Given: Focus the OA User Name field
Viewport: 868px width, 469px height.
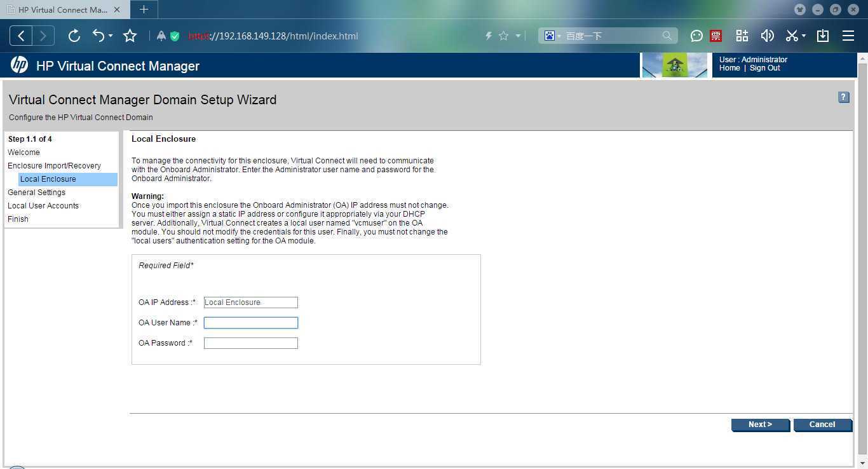Looking at the screenshot, I should pyautogui.click(x=251, y=323).
